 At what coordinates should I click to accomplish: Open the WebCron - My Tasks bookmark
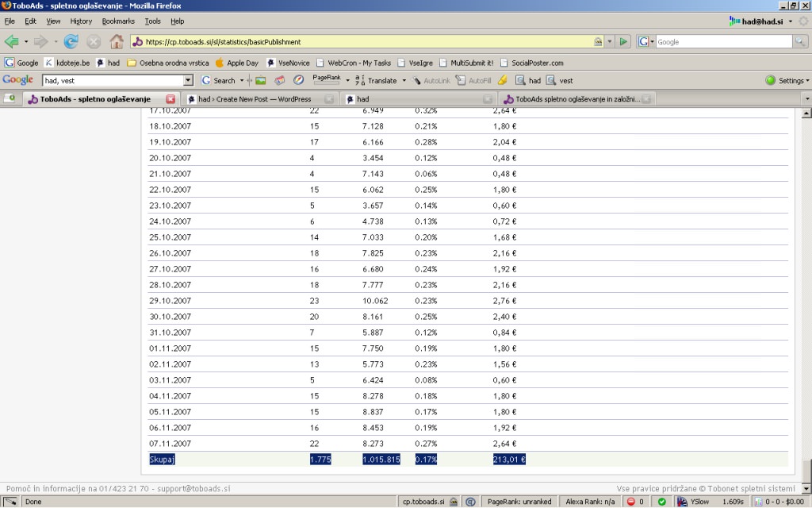click(x=359, y=63)
